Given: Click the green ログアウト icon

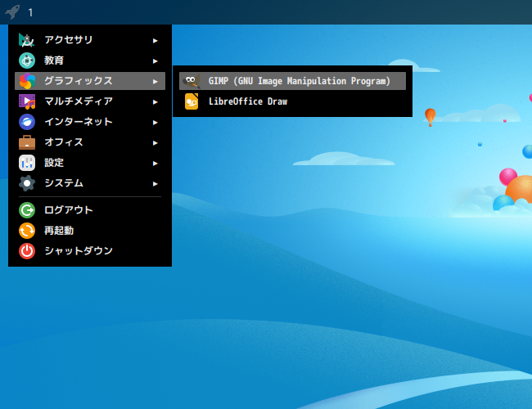Looking at the screenshot, I should (x=27, y=210).
